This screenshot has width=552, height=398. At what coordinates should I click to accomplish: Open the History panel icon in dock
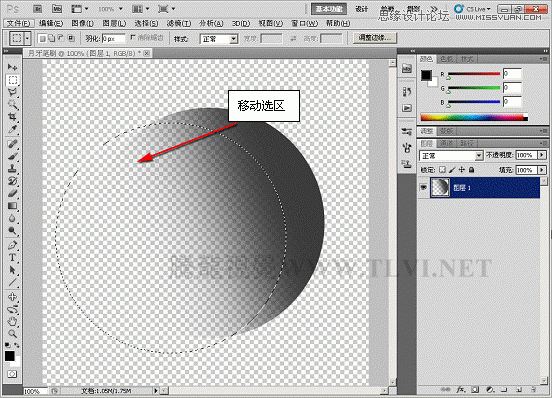click(407, 92)
